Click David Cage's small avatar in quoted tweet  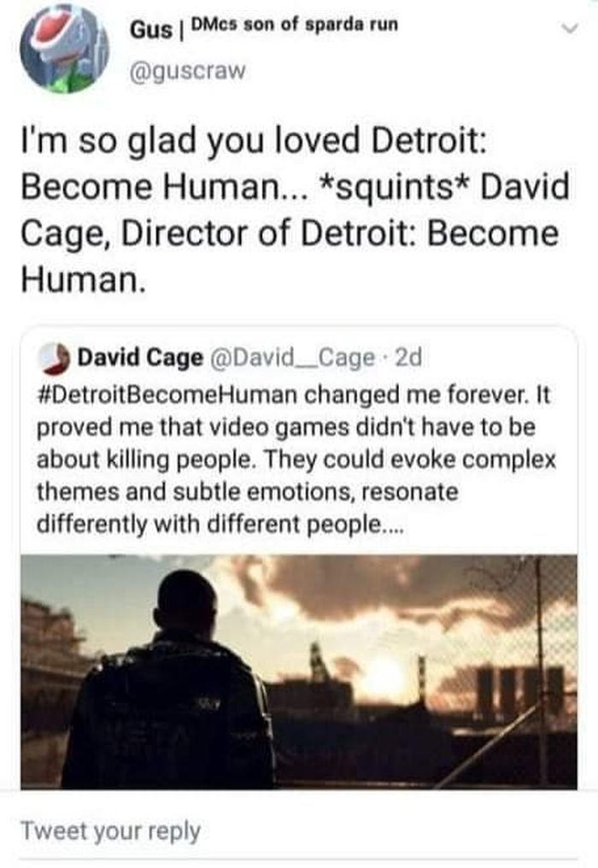coord(55,358)
